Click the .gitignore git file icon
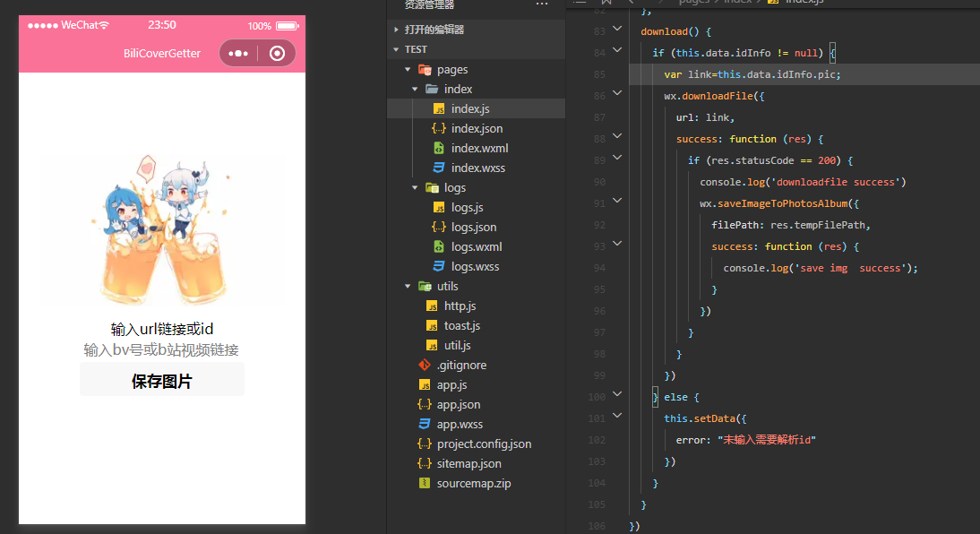The height and width of the screenshot is (534, 980). tap(425, 365)
